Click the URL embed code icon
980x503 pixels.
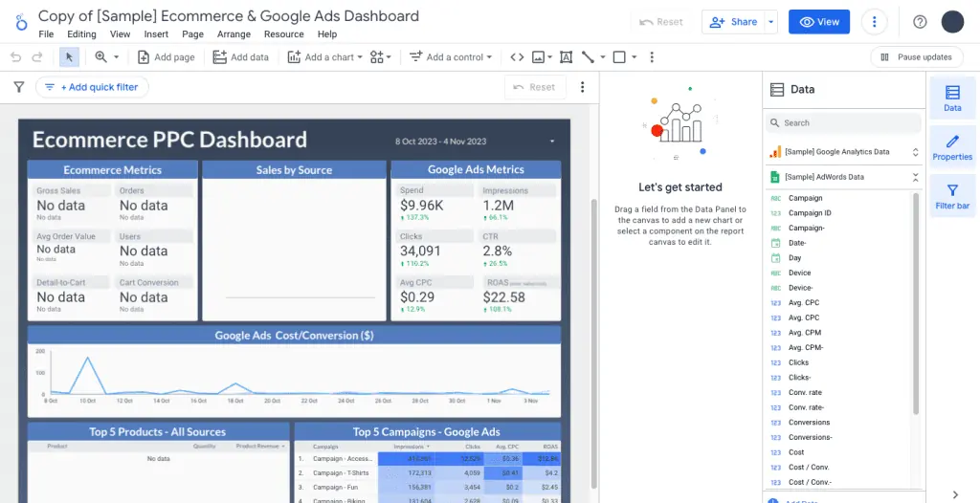coord(517,56)
